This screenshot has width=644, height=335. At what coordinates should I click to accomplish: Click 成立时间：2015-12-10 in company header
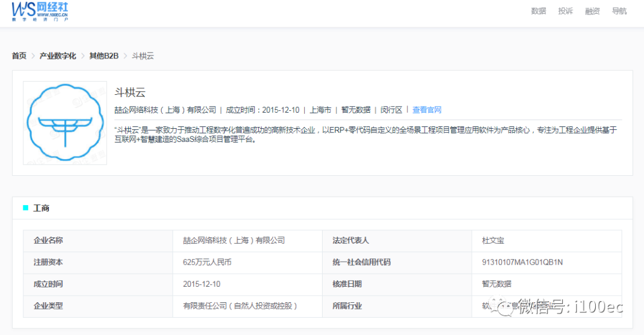point(262,110)
